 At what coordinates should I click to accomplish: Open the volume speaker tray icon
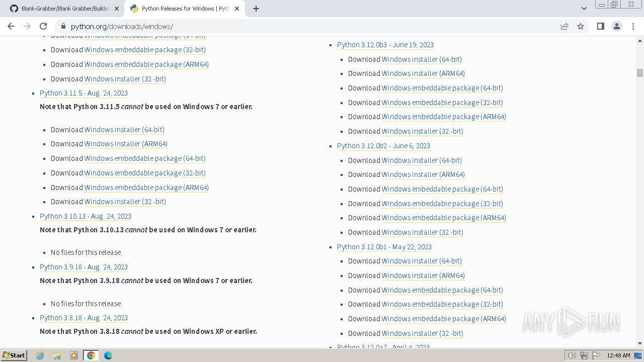(572, 355)
